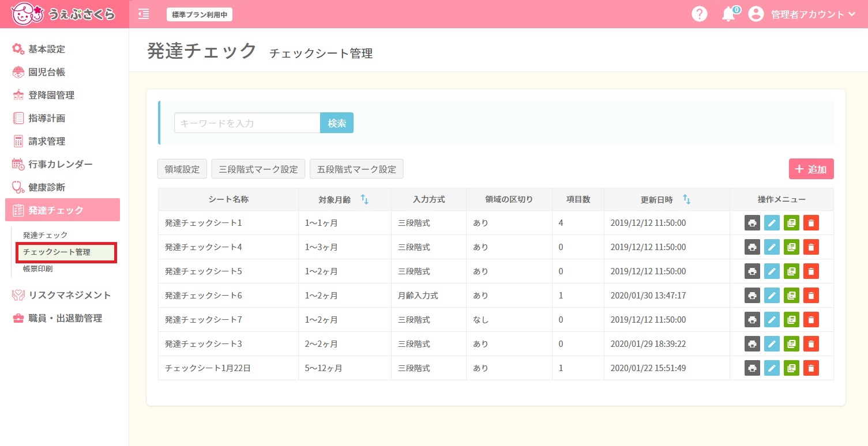Viewport: 868px width, 446px height.
Task: Copy 発達チェックシート6
Action: (x=791, y=296)
